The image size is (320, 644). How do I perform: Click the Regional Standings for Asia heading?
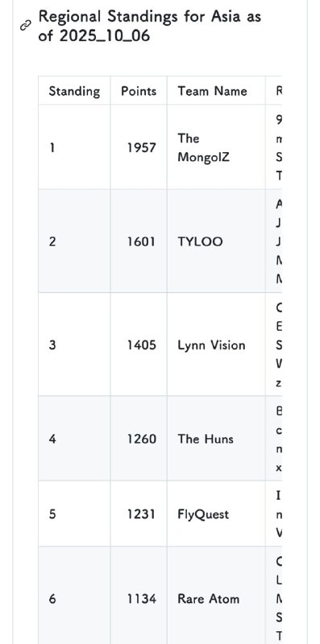tap(150, 26)
